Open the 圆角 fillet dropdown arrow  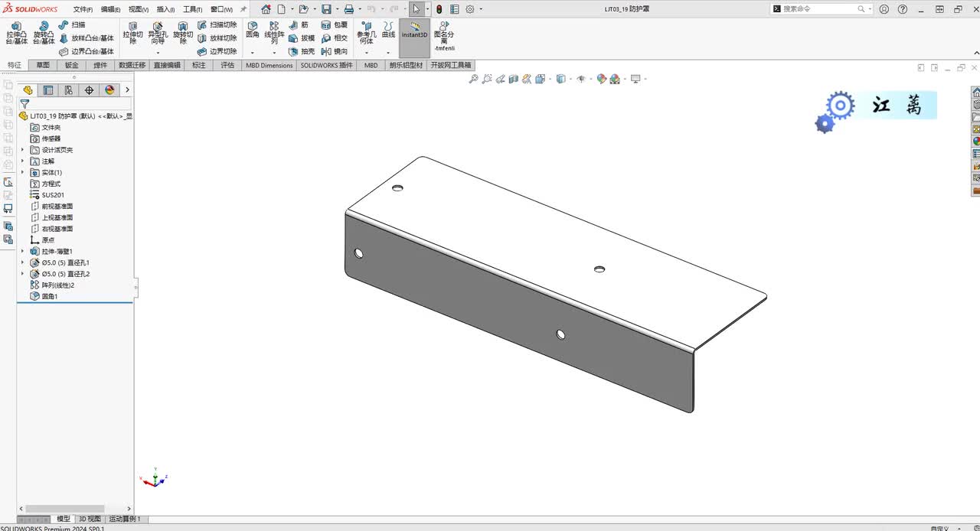coord(253,52)
